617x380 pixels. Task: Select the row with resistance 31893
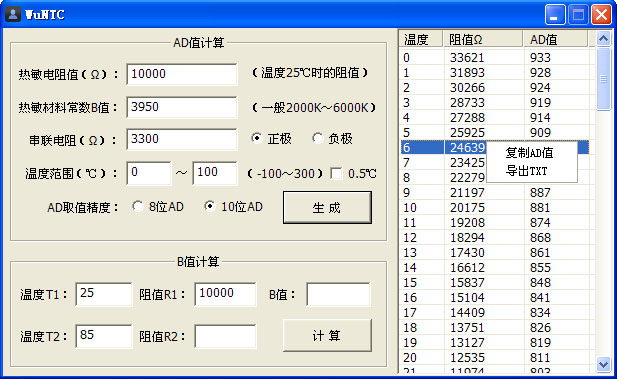point(495,72)
